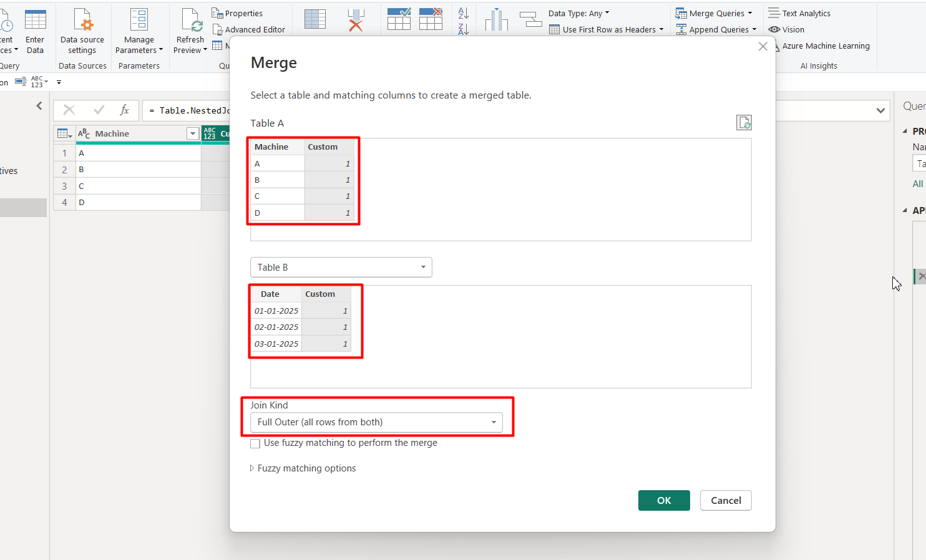This screenshot has height=560, width=926.
Task: Open the table options icon in grid corner
Action: 64,133
